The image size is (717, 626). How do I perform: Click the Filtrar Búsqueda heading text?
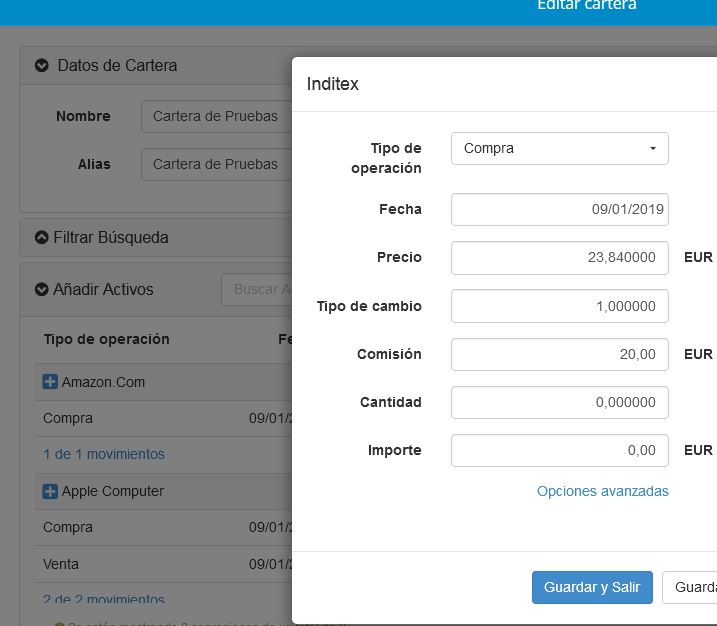(111, 237)
